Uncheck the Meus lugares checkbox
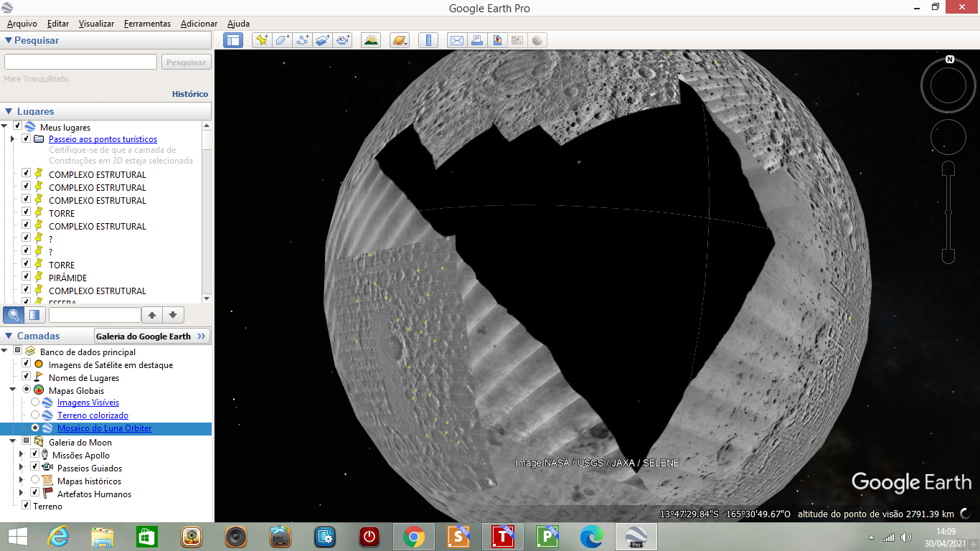The image size is (980, 551). 17,126
